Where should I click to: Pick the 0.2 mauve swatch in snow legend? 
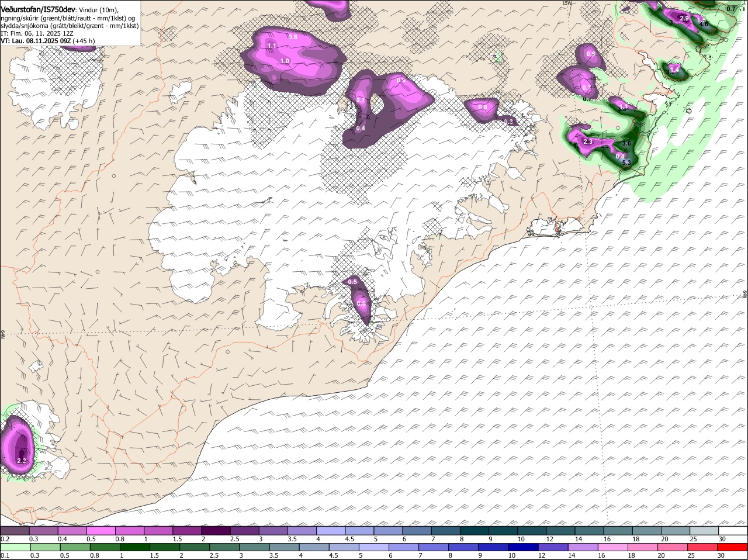15,531
